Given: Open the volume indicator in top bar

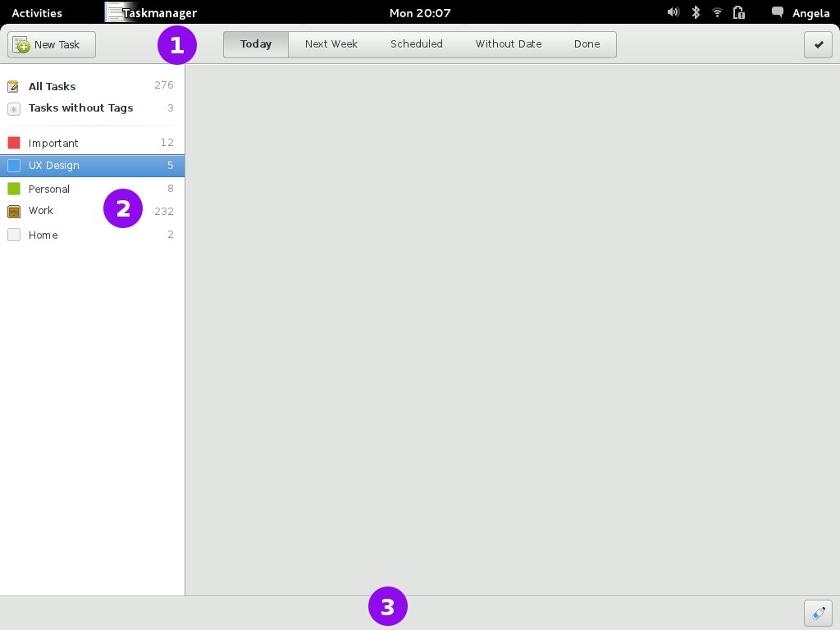Looking at the screenshot, I should [673, 12].
